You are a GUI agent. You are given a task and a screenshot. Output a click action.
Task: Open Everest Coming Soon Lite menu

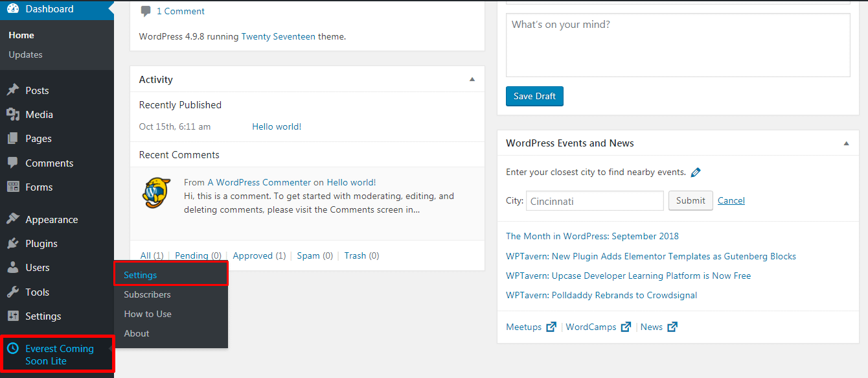pos(60,355)
